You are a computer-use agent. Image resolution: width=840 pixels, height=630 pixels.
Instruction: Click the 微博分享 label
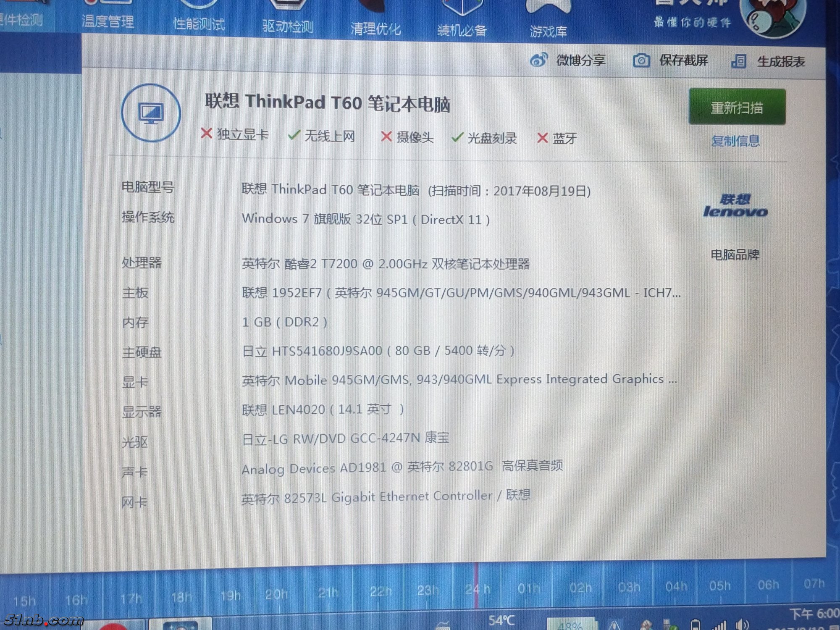coord(581,60)
